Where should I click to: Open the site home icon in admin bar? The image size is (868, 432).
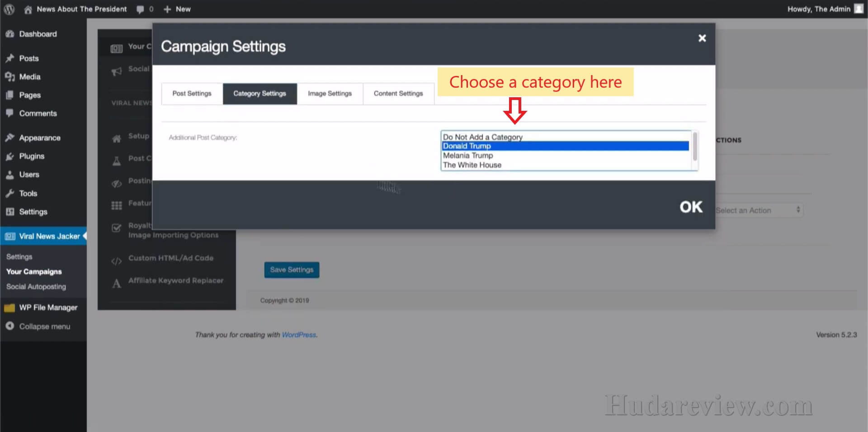coord(28,9)
